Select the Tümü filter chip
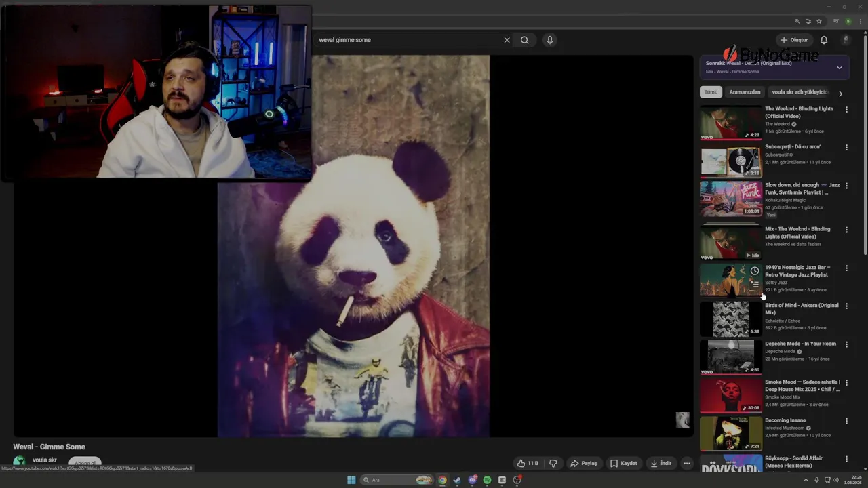The image size is (868, 488). [x=711, y=92]
